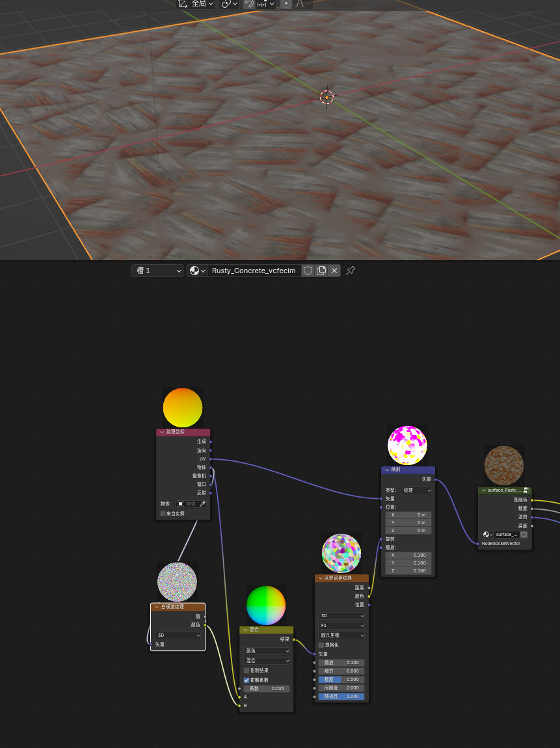Click the 随机性 slider in Voronoi node
560x748 pixels.
341,696
